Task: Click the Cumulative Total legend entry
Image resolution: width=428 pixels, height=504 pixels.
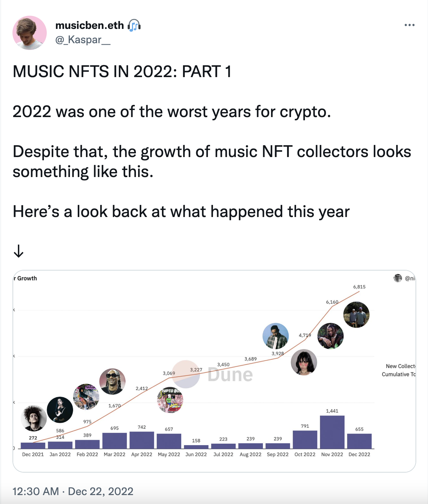Action: click(398, 374)
